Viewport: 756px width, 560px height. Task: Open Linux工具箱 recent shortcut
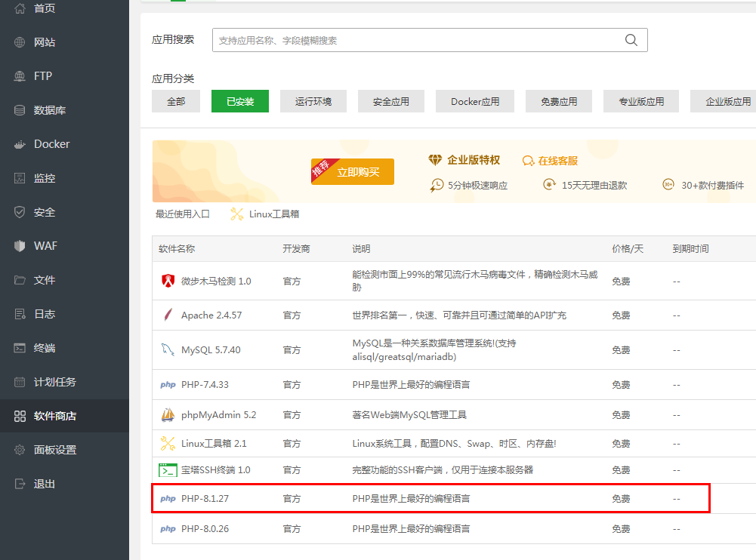265,214
